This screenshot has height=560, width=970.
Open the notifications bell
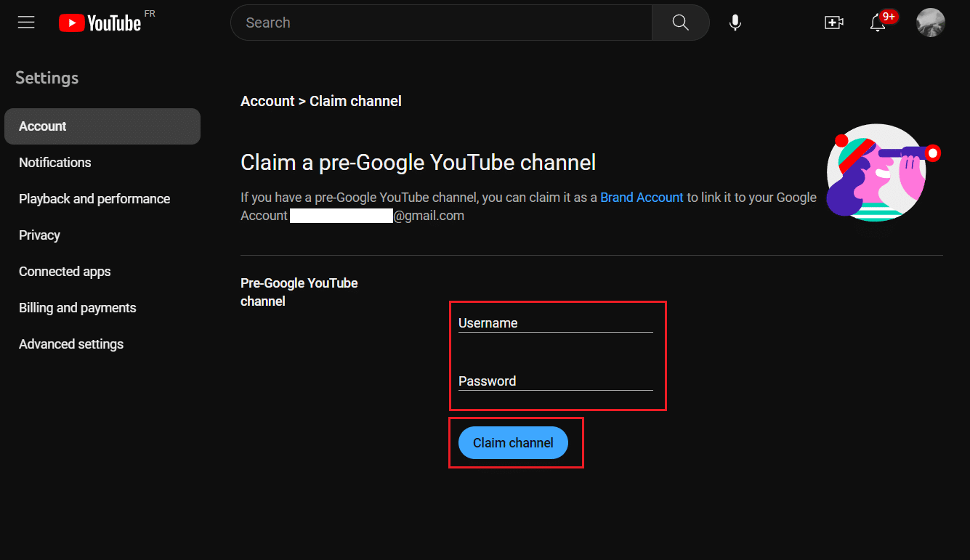[x=878, y=23]
